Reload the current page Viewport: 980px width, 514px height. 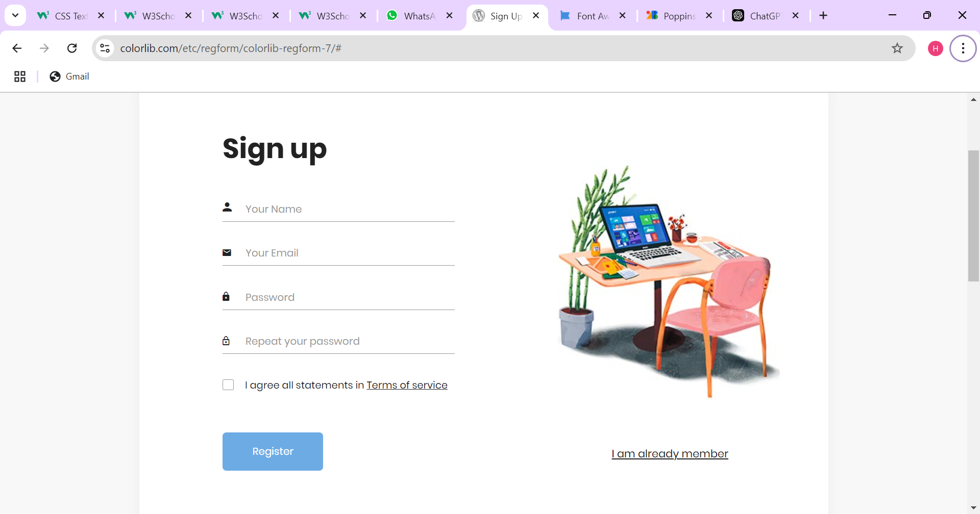tap(72, 48)
